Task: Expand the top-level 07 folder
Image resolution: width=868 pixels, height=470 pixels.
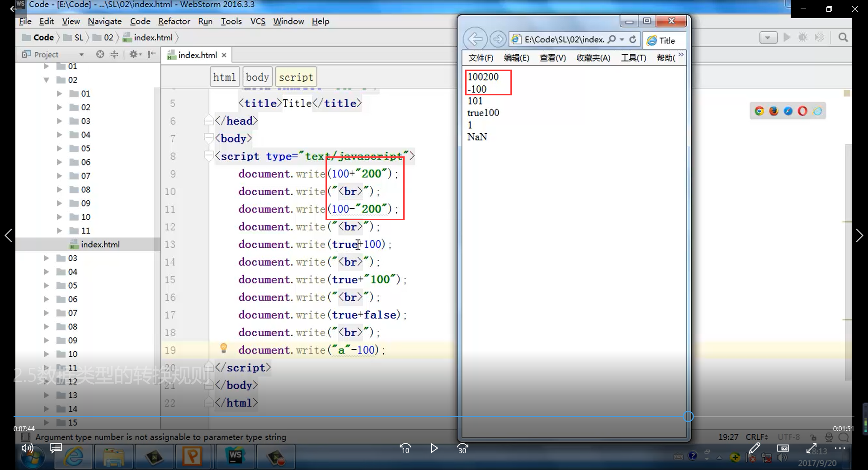Action: (46, 313)
